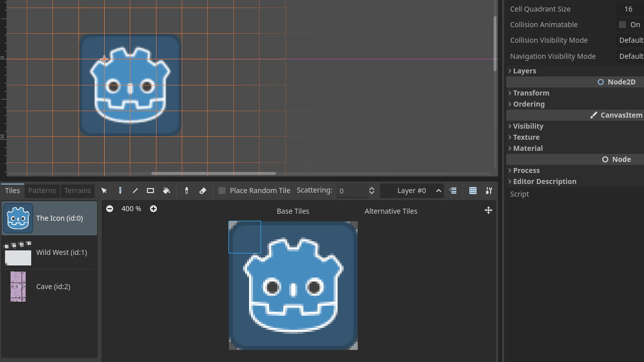Viewport: 644px width, 362px height.
Task: Open the Layer #0 dropdown
Action: 412,191
